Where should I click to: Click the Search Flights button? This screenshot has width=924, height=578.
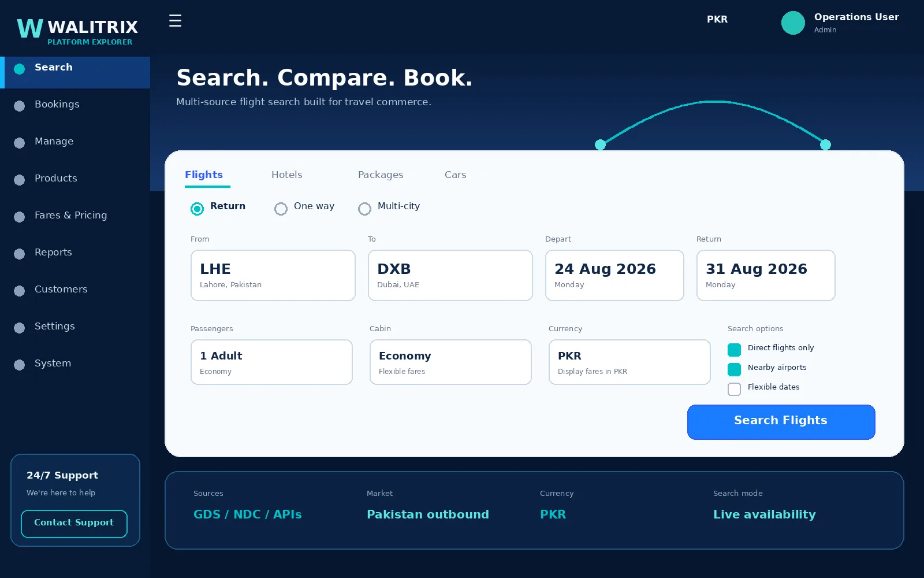[781, 422]
